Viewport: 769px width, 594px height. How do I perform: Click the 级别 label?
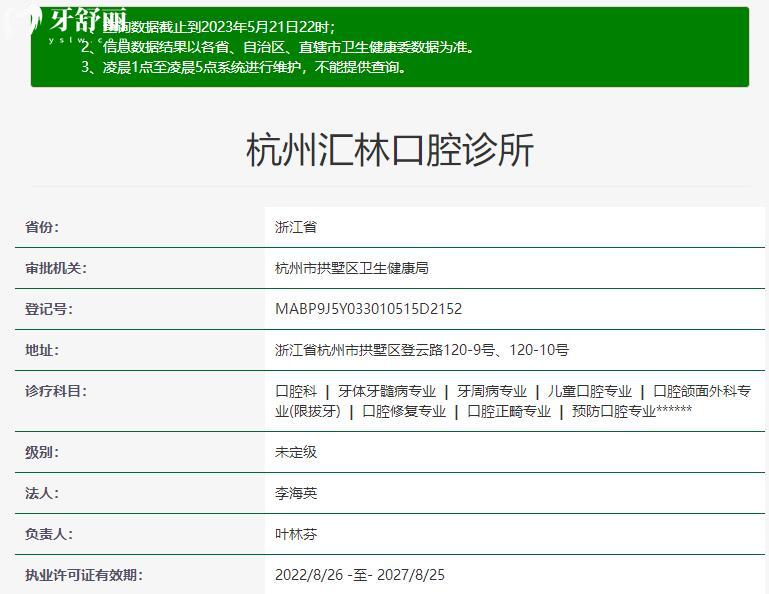point(42,452)
